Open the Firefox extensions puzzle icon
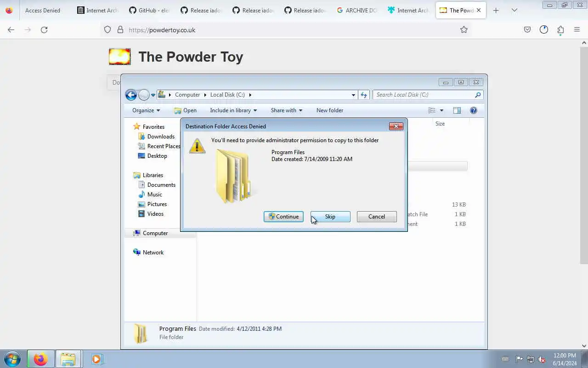588x368 pixels. point(560,29)
